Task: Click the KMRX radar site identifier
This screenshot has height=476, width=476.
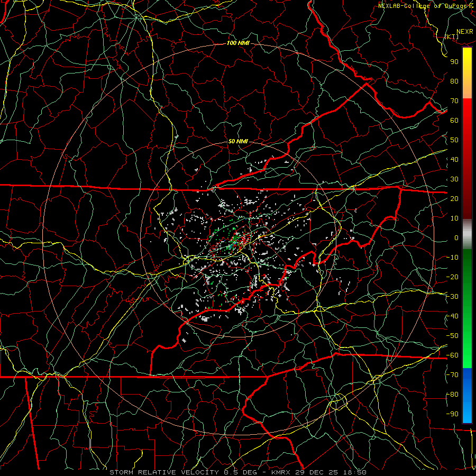Action: (281, 472)
